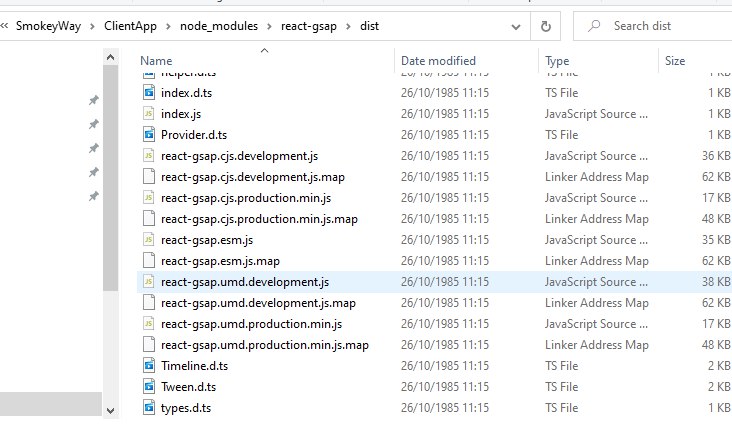
Task: Click the react-gsap.umd.development.js.map file icon
Action: pos(148,302)
